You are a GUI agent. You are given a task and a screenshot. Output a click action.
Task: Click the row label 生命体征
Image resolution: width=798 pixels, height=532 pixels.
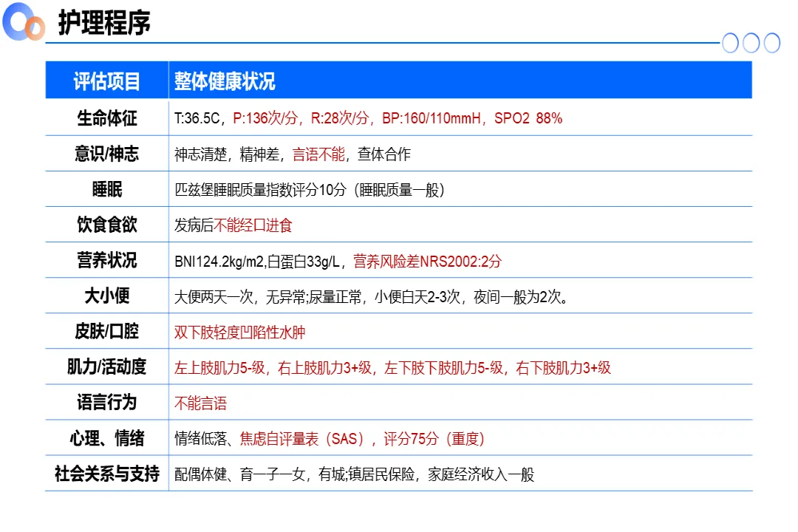click(x=107, y=118)
